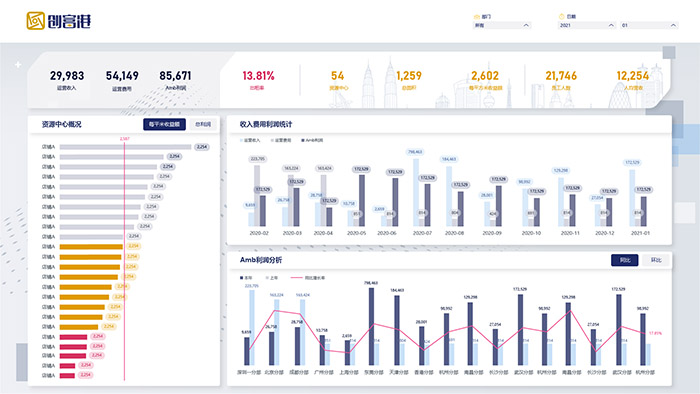This screenshot has width=700, height=394.
Task: Toggle the Amb利润 legend series in the revenue chart
Action: coord(312,140)
